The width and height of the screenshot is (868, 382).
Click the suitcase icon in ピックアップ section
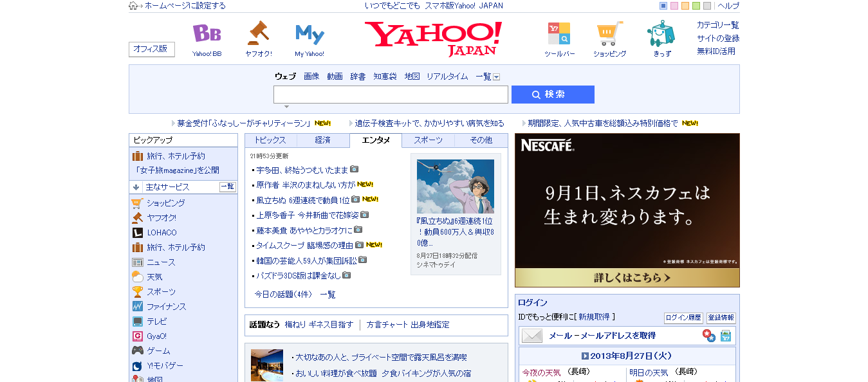coord(137,156)
